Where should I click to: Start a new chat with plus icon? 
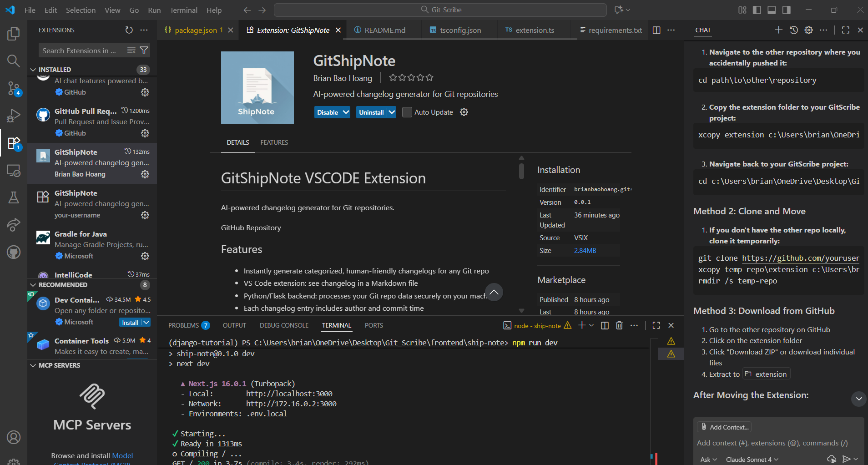[779, 30]
